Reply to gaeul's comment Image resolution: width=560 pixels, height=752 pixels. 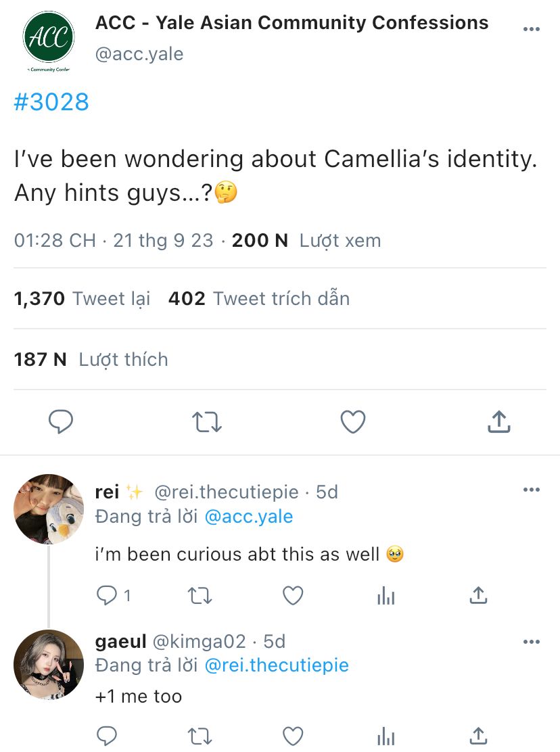click(x=108, y=736)
